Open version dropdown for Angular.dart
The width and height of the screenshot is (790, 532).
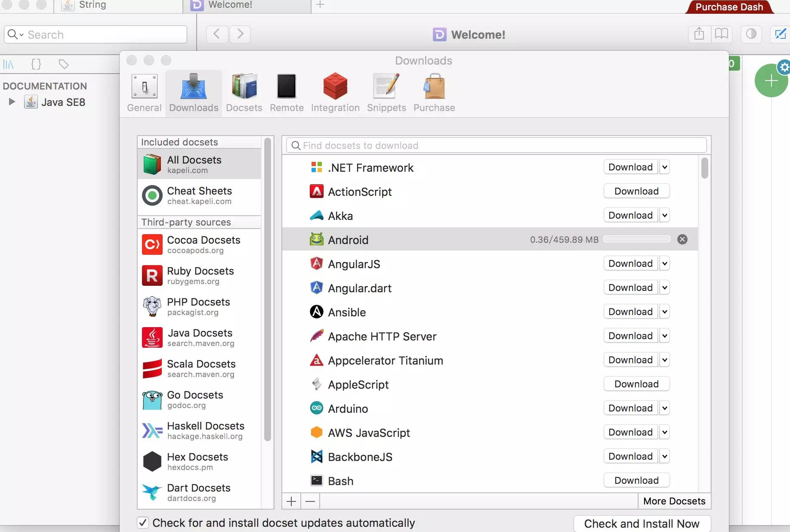(x=665, y=288)
